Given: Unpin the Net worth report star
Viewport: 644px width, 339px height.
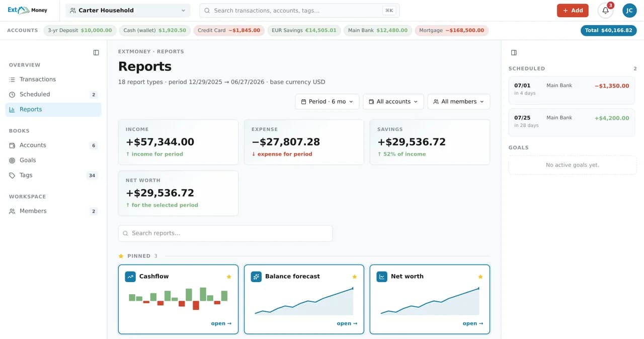Looking at the screenshot, I should point(480,277).
